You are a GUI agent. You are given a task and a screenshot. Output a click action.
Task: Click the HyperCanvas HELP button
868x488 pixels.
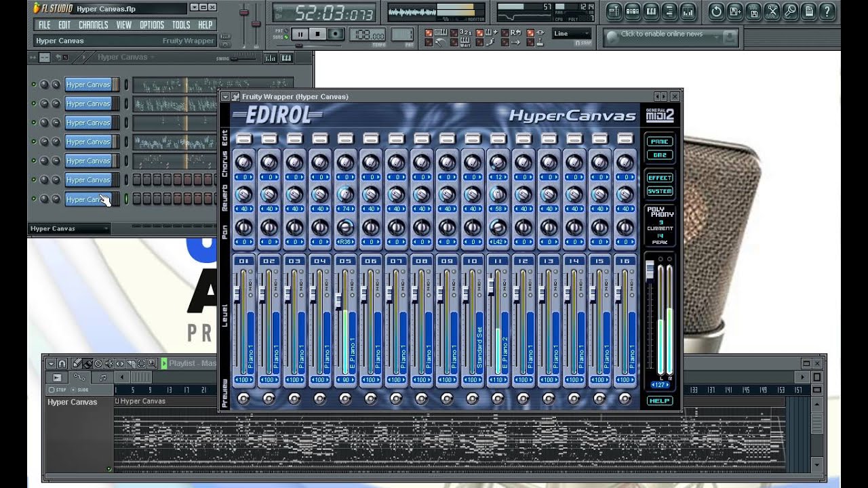[659, 401]
